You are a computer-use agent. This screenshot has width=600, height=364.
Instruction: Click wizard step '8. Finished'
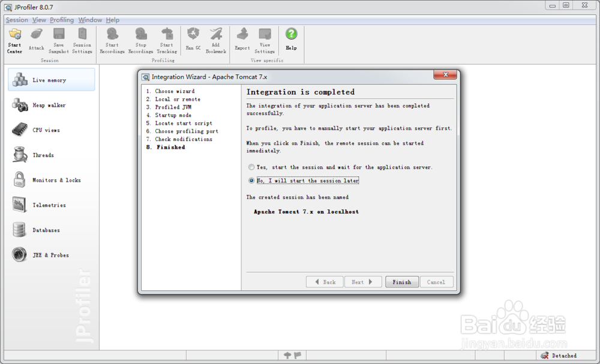tap(166, 147)
